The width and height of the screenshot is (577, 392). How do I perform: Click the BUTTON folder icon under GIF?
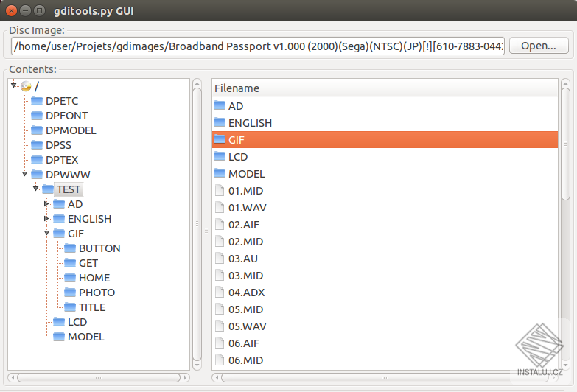tap(70, 248)
